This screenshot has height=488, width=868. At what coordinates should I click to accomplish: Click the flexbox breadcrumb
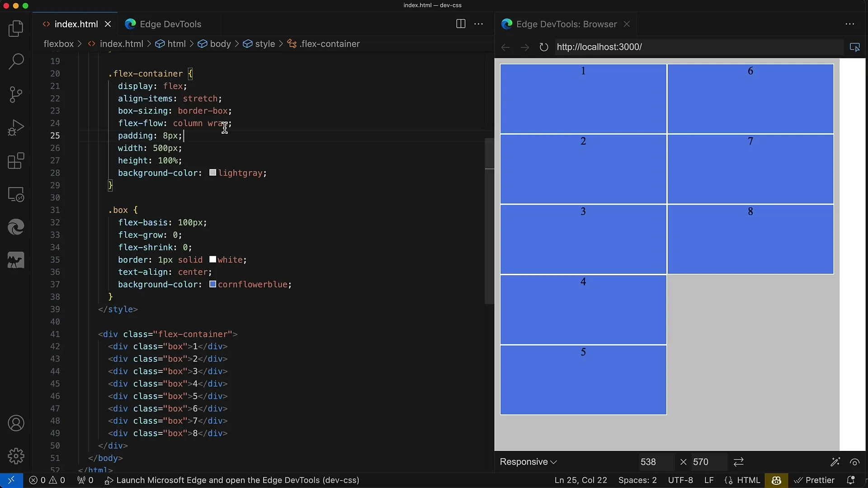[58, 44]
